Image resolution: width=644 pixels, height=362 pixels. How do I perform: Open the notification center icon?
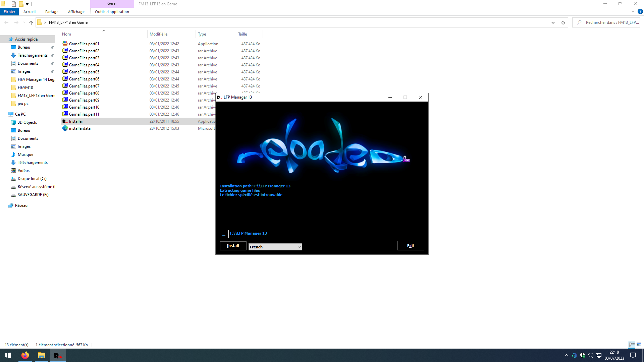coord(633,355)
